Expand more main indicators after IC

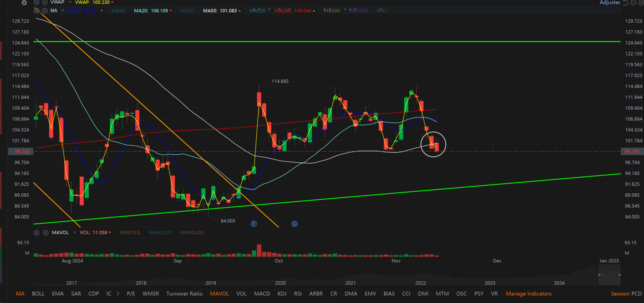[118, 294]
